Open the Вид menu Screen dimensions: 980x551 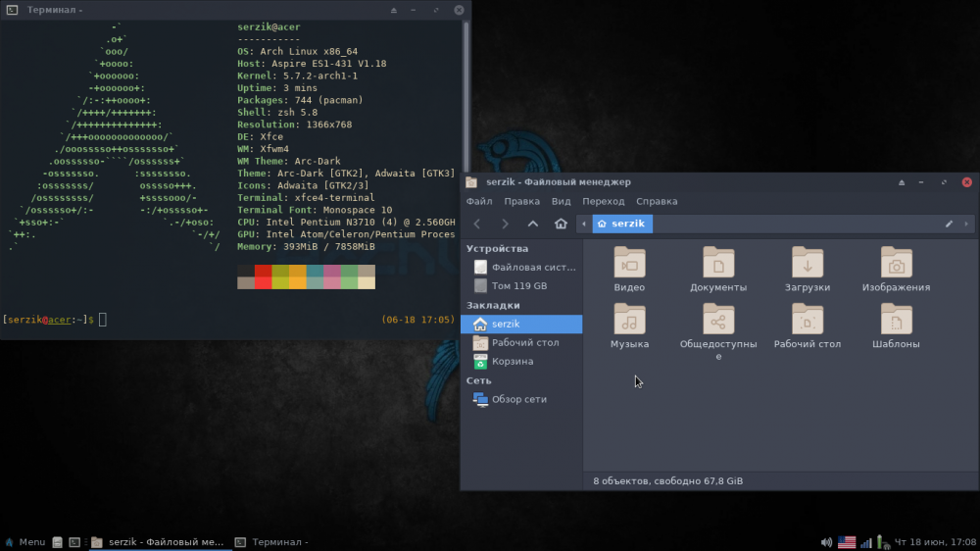[562, 201]
